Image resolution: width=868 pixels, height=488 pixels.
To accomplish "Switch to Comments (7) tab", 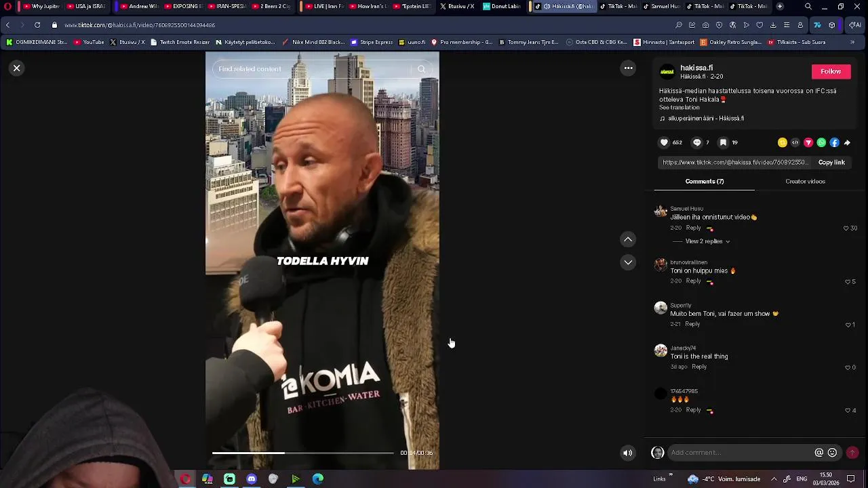I will click(x=705, y=182).
